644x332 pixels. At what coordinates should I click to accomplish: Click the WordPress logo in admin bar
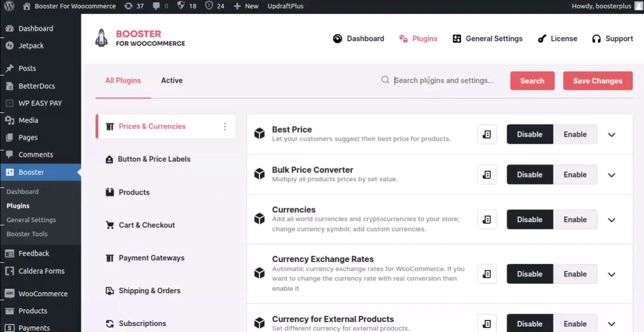[9, 6]
